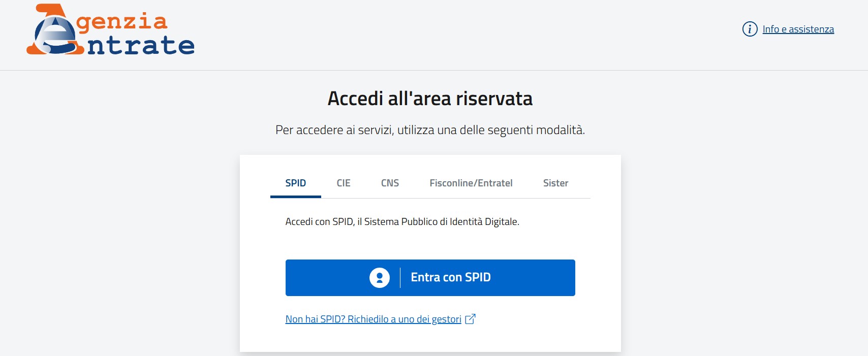Open the Sister tab
Screen dimensions: 868x356
point(555,183)
